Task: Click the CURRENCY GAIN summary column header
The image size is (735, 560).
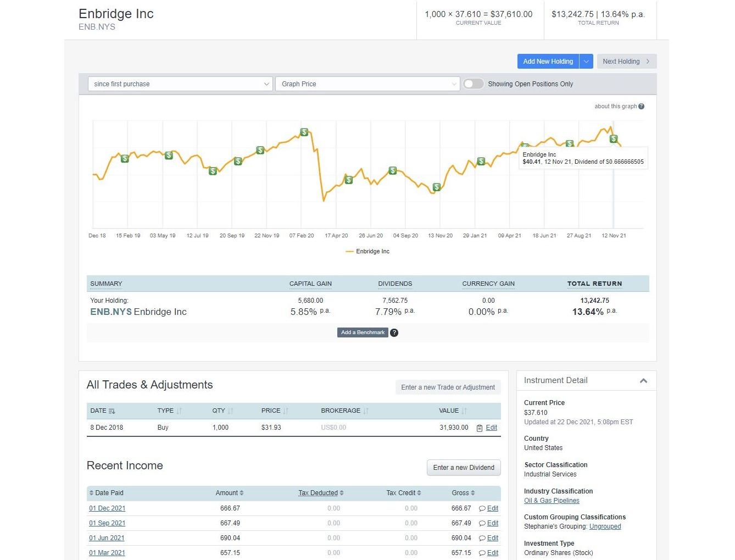Action: pyautogui.click(x=488, y=284)
